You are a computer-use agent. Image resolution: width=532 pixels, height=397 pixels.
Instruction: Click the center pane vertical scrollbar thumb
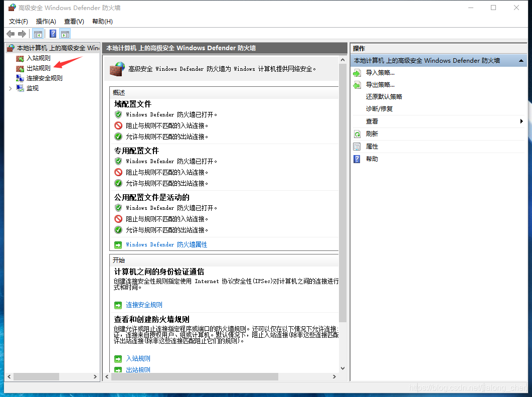342,193
